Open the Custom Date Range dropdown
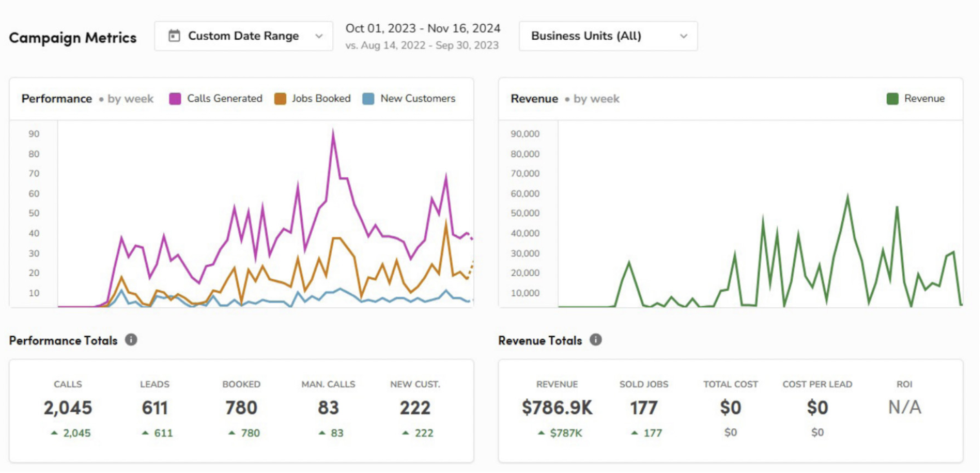980x473 pixels. (243, 36)
